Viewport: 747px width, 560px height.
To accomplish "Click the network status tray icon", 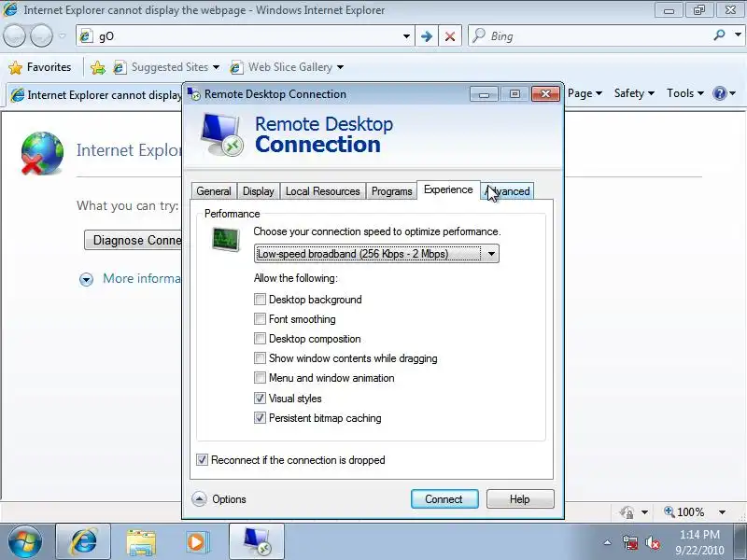I will pyautogui.click(x=630, y=542).
